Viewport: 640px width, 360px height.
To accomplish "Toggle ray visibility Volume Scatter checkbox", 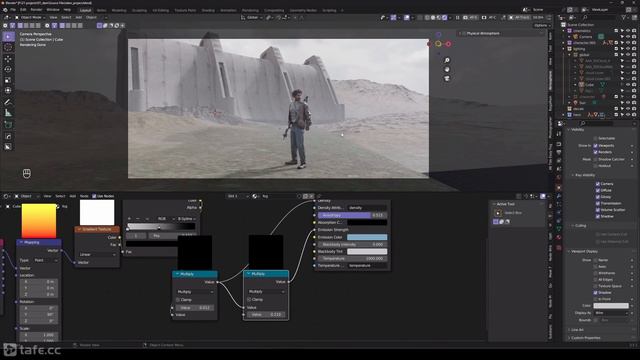I will (x=598, y=210).
